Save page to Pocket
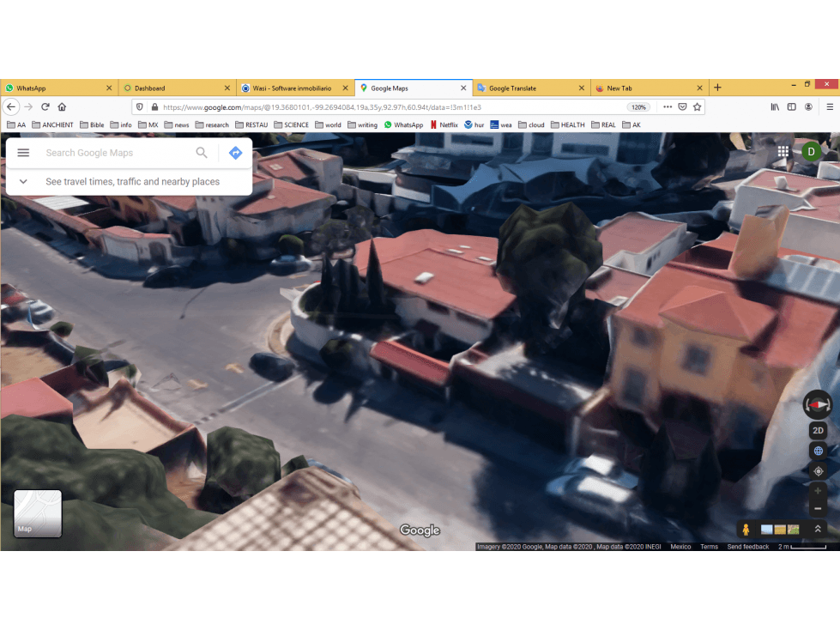This screenshot has height=630, width=840. point(682,107)
